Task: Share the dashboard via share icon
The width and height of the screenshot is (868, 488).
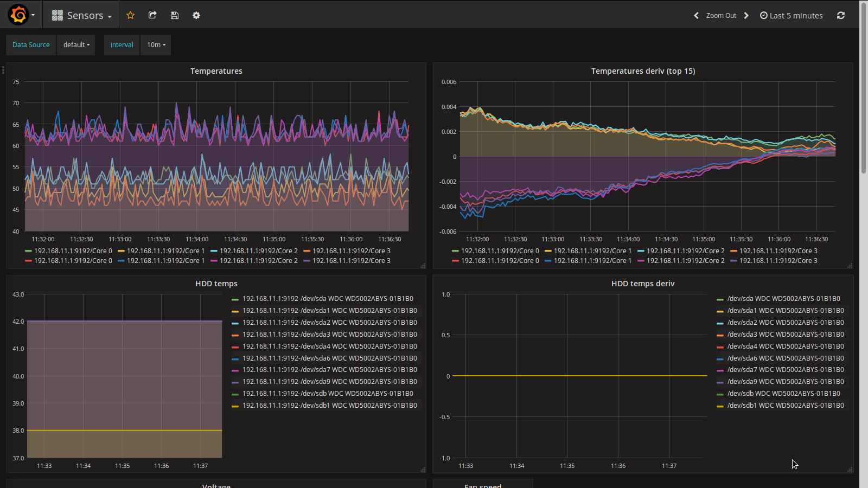Action: pyautogui.click(x=152, y=15)
